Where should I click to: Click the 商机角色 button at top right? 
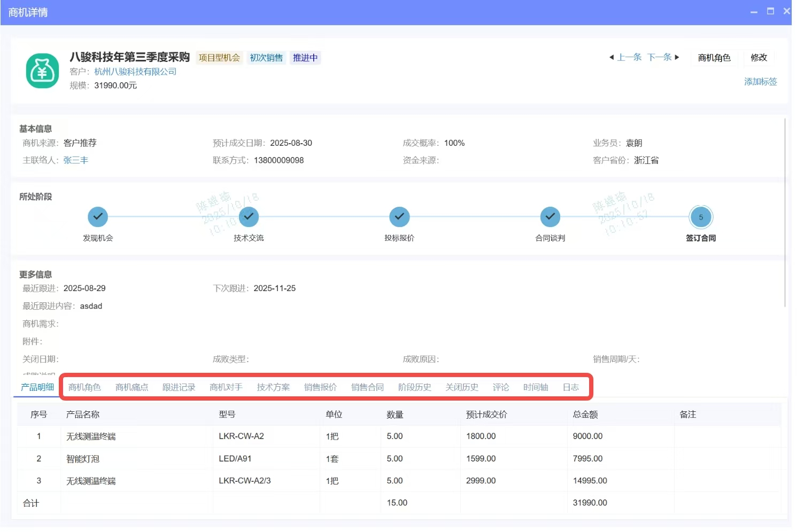pyautogui.click(x=714, y=58)
